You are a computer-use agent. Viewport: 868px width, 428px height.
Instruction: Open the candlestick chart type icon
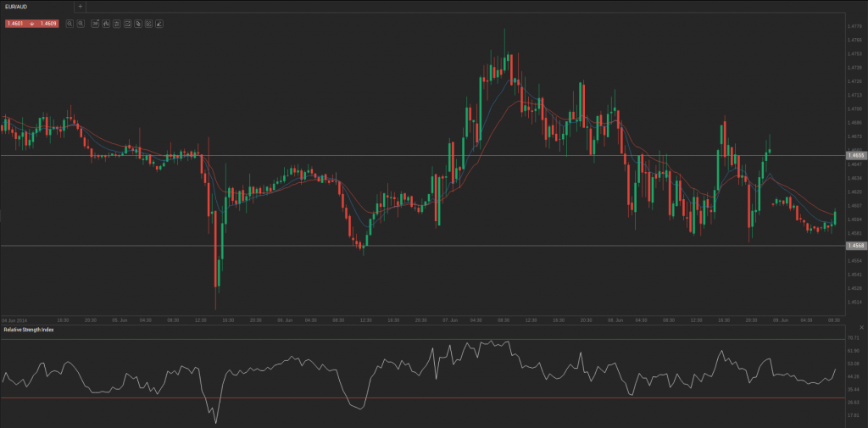pyautogui.click(x=105, y=24)
